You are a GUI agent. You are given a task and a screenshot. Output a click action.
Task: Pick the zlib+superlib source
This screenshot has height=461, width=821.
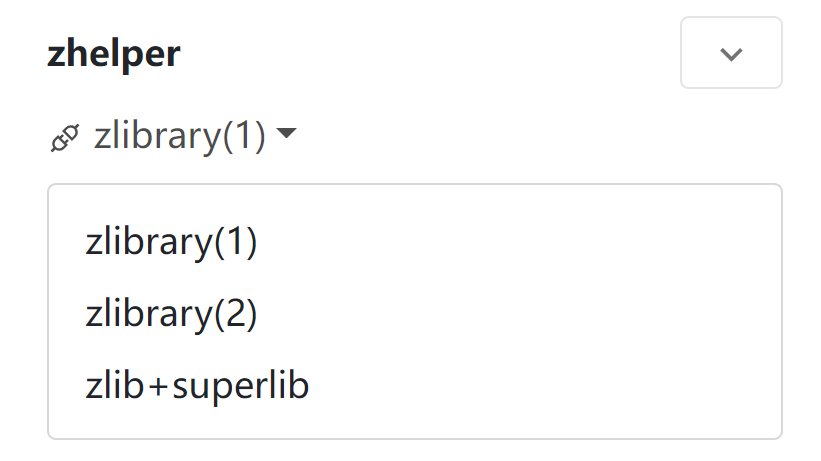[197, 386]
